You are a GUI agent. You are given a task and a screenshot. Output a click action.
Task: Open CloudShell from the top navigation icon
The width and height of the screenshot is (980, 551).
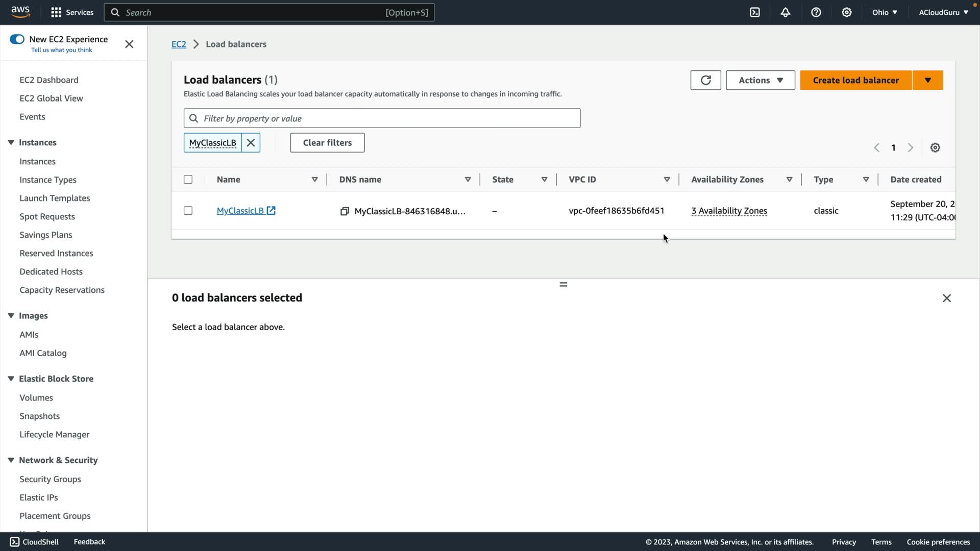tap(755, 12)
